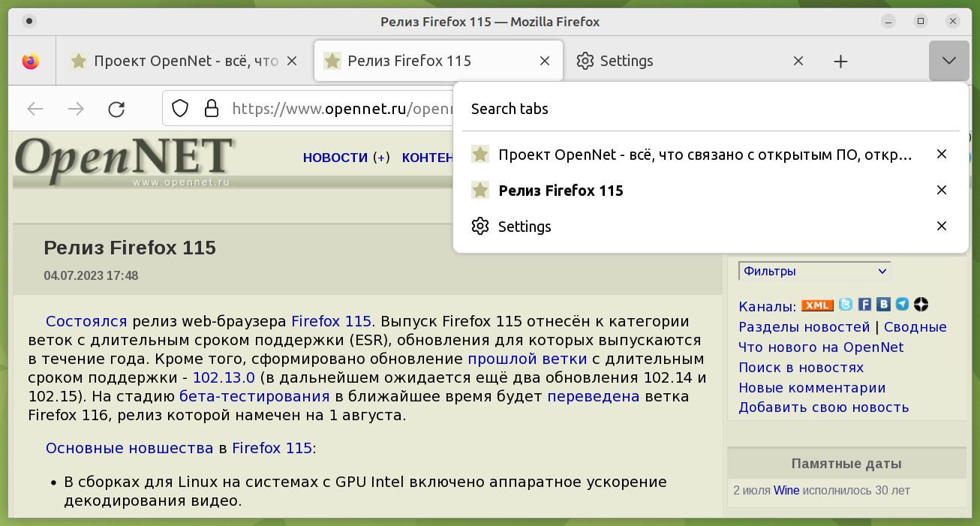Open Firefox View from the tab bar
This screenshot has height=526, width=980.
(31, 62)
